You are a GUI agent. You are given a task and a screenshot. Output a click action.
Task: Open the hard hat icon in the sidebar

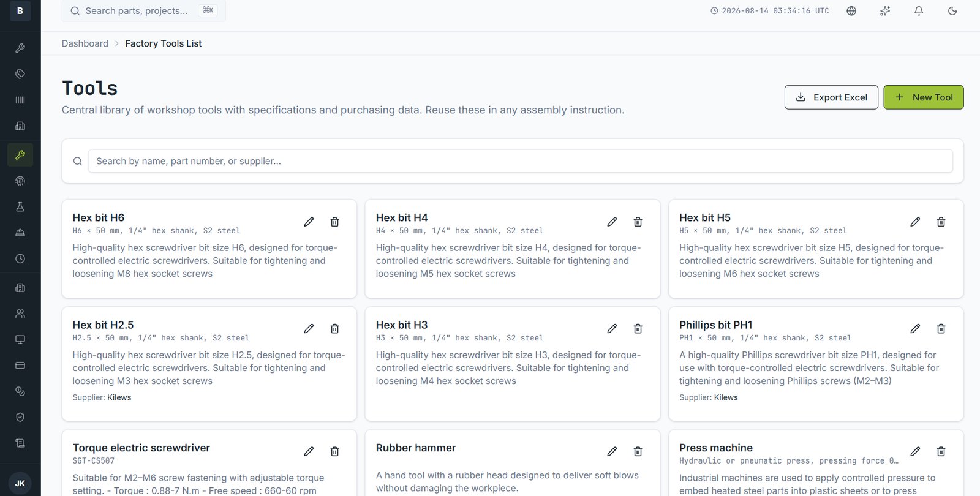pyautogui.click(x=20, y=233)
